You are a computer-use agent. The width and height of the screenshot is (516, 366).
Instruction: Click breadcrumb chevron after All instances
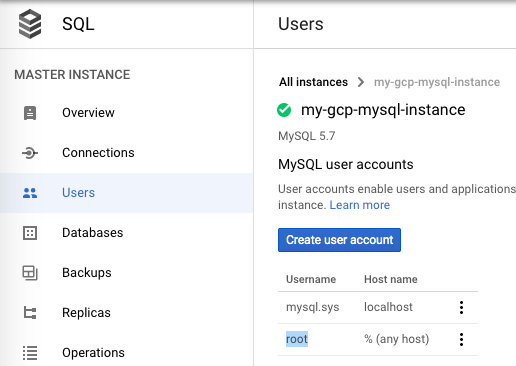(361, 82)
